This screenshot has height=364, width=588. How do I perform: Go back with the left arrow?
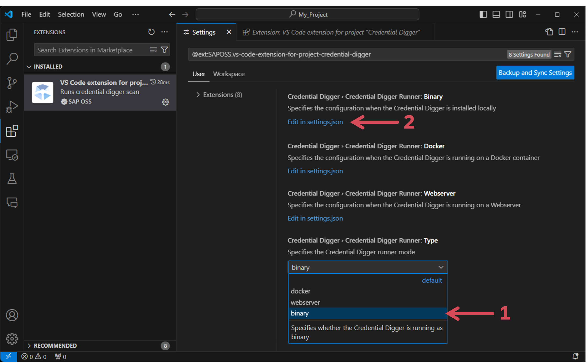[172, 14]
